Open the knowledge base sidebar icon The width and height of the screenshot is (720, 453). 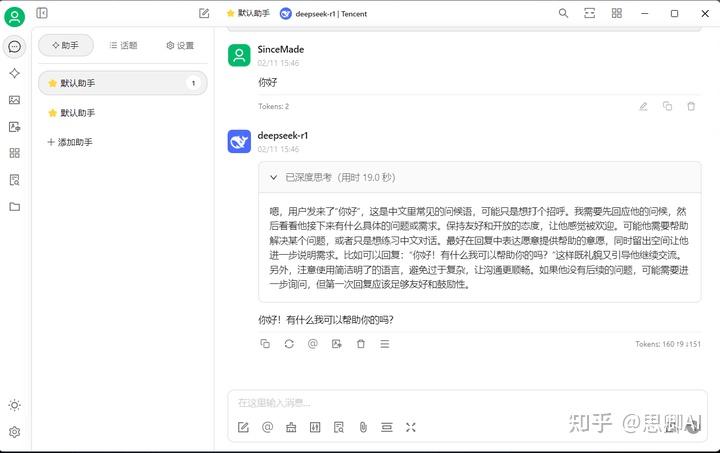tap(15, 180)
